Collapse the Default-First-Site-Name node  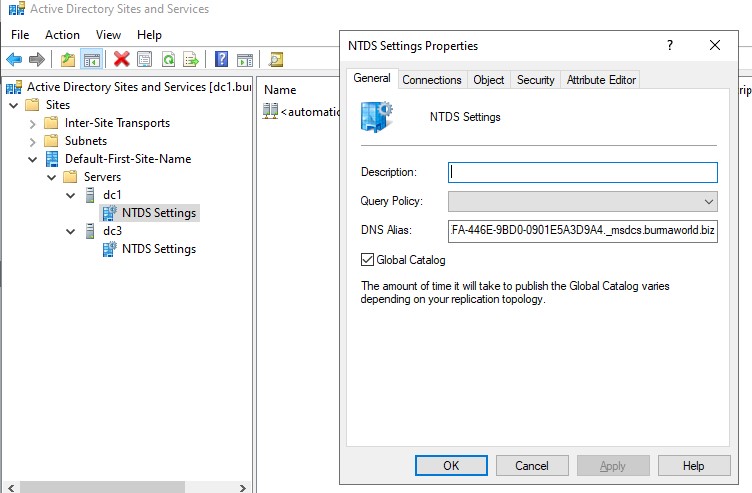32,159
